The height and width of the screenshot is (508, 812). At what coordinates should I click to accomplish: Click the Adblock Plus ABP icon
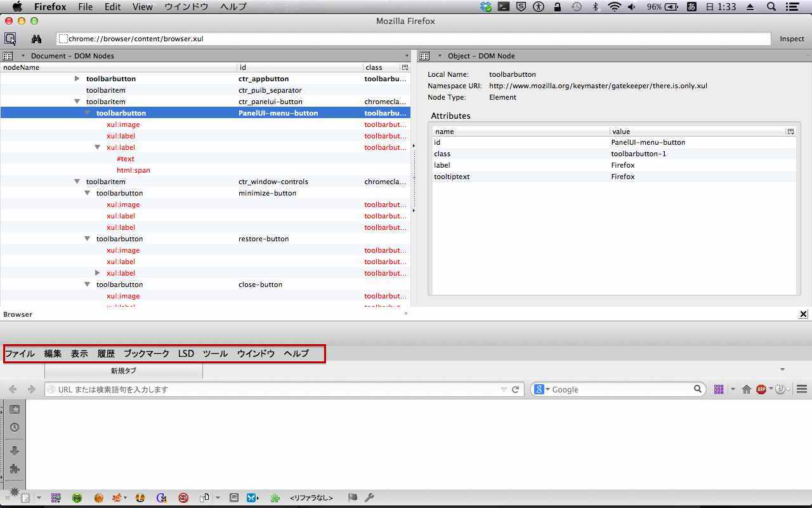pyautogui.click(x=761, y=389)
